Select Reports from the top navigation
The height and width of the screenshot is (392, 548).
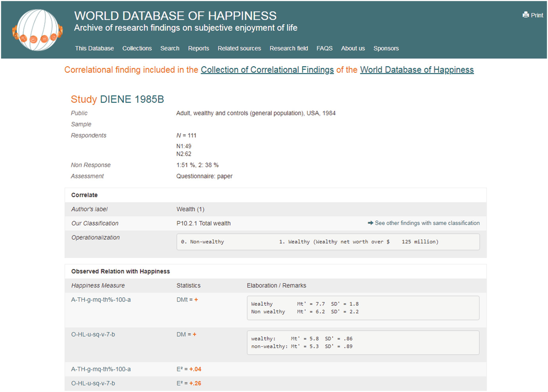(198, 48)
